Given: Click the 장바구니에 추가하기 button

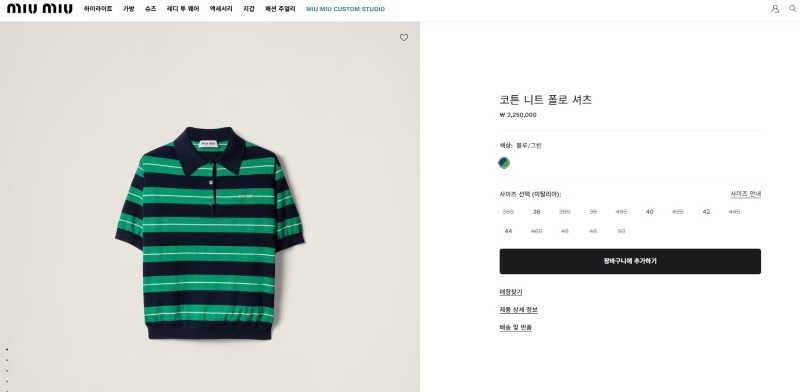Looking at the screenshot, I should pos(630,261).
